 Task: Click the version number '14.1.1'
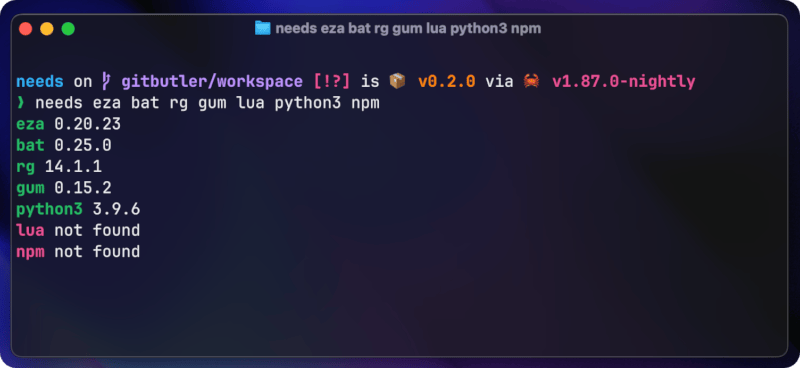[73, 166]
